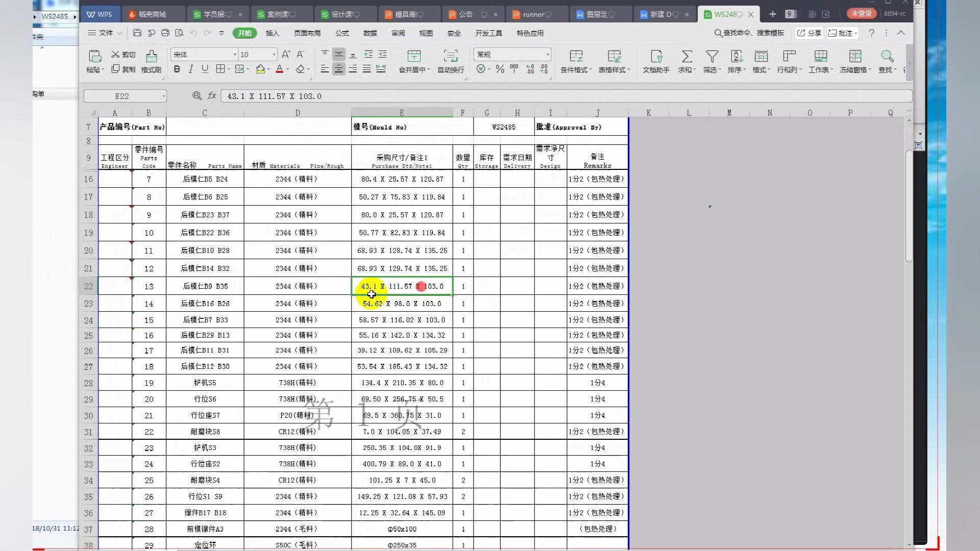Open the font name dropdown showing 宋体
This screenshot has height=551, width=980.
tap(235, 55)
